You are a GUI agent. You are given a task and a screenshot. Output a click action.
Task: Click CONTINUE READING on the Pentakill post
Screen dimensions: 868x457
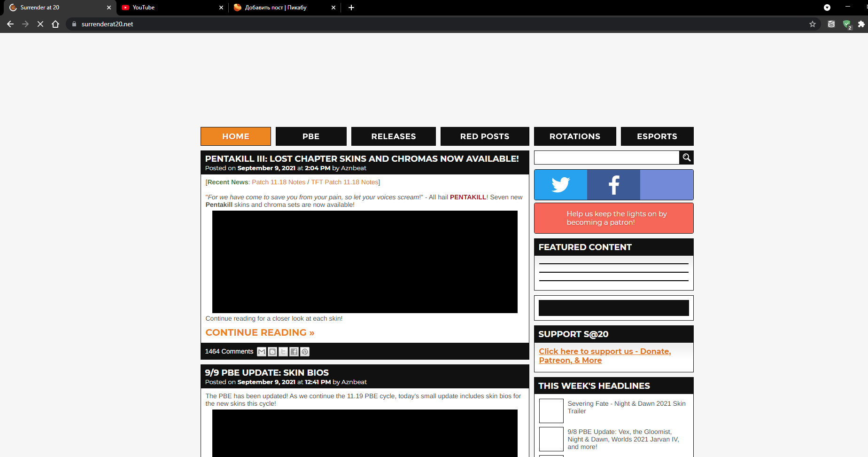tap(260, 332)
